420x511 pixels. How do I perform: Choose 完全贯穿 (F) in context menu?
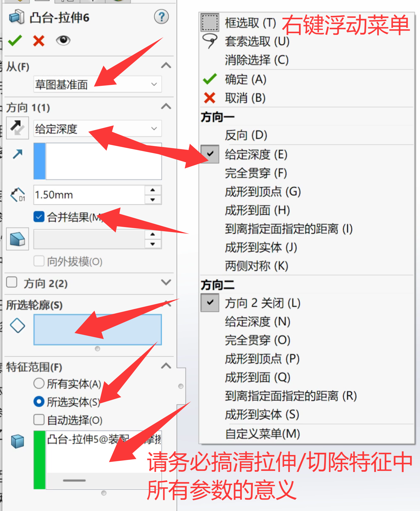pos(256,173)
